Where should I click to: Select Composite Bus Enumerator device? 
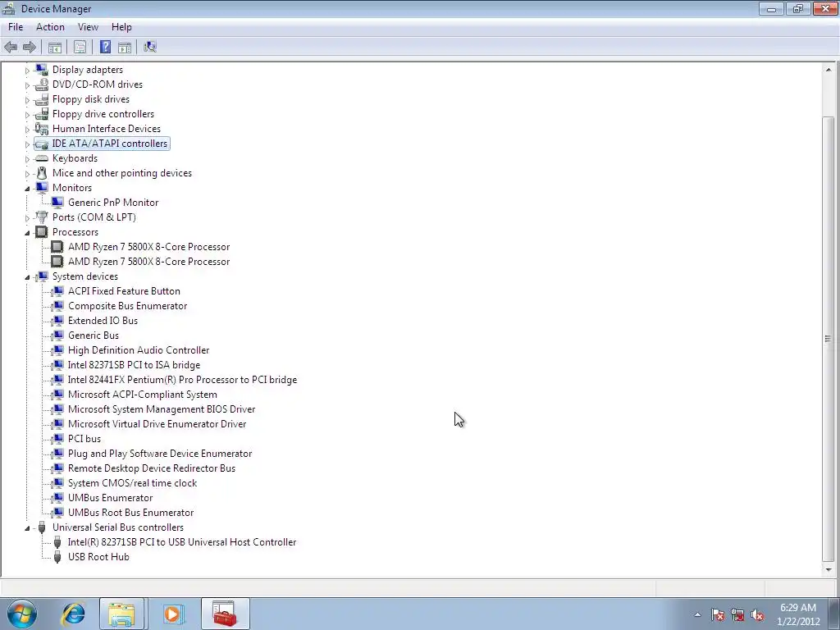click(x=127, y=306)
